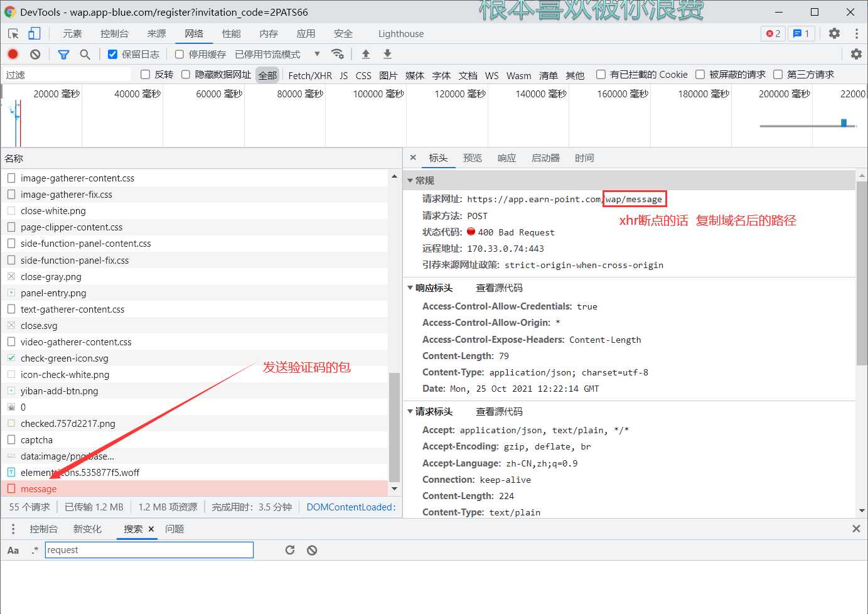Open network conditions wifi icon

[338, 54]
